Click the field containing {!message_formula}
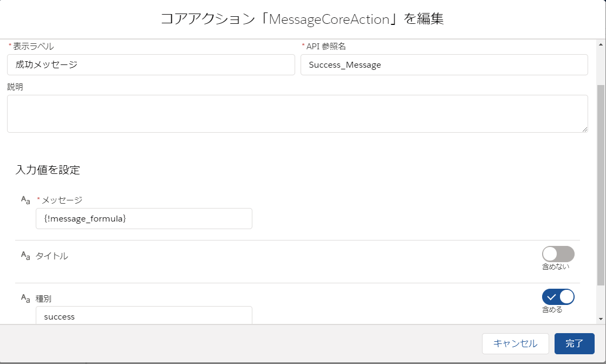 pos(144,218)
